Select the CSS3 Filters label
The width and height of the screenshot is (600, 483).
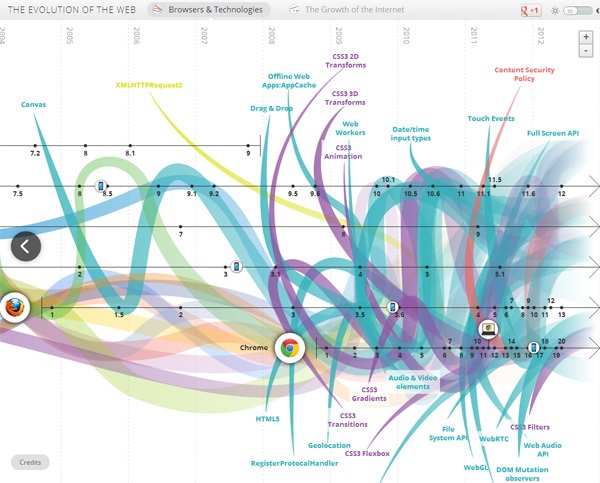[x=530, y=427]
